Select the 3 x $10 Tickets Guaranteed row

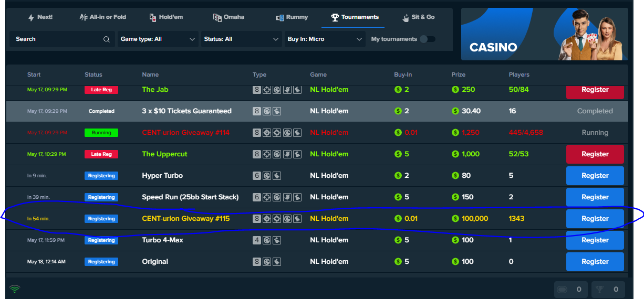point(317,111)
